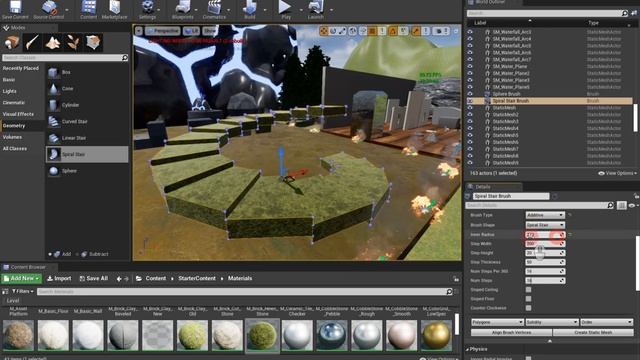Open the Order dropdown
The image size is (640, 360).
[x=607, y=322]
